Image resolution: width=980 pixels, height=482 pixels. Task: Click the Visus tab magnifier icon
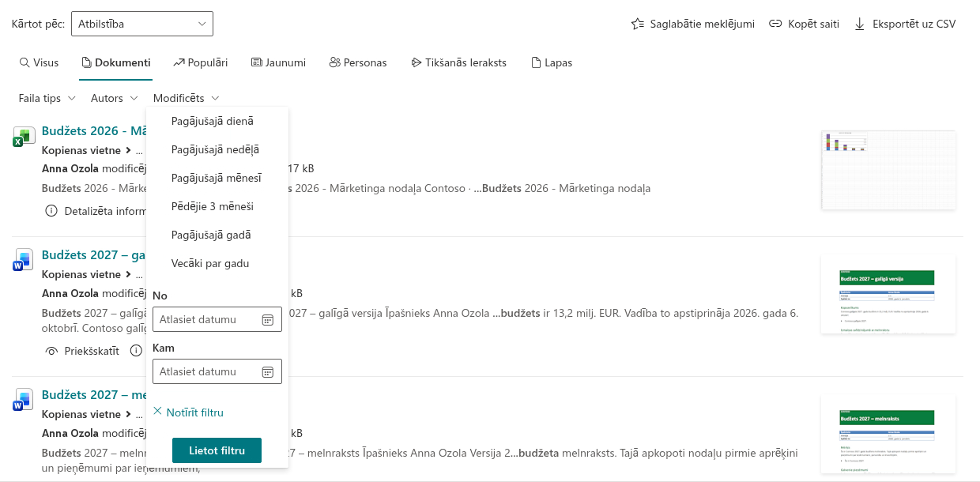point(24,62)
